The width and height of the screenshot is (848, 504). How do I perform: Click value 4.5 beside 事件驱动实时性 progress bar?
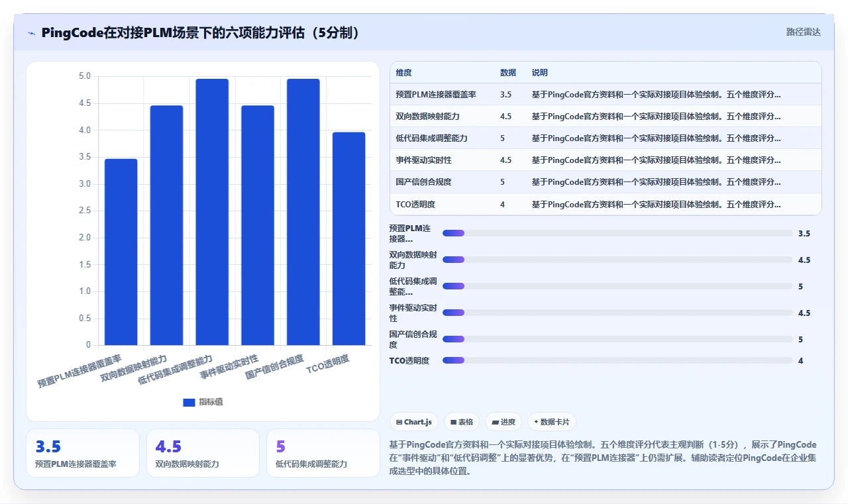[x=804, y=313]
